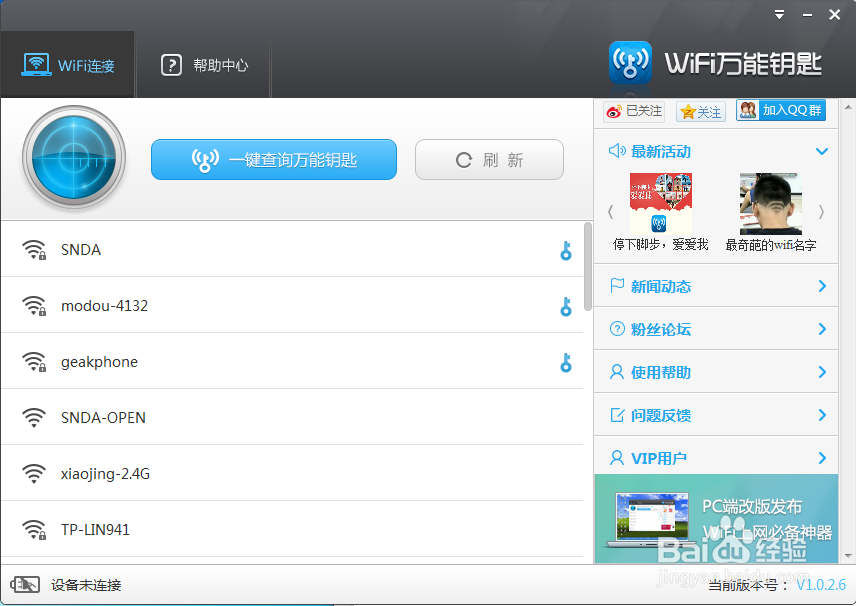
Task: Open the 粉丝论坛 link
Action: (661, 329)
